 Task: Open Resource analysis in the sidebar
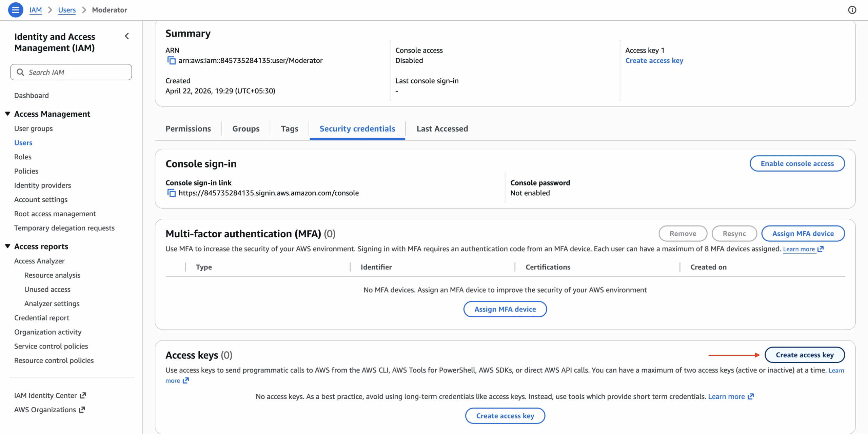click(x=52, y=275)
